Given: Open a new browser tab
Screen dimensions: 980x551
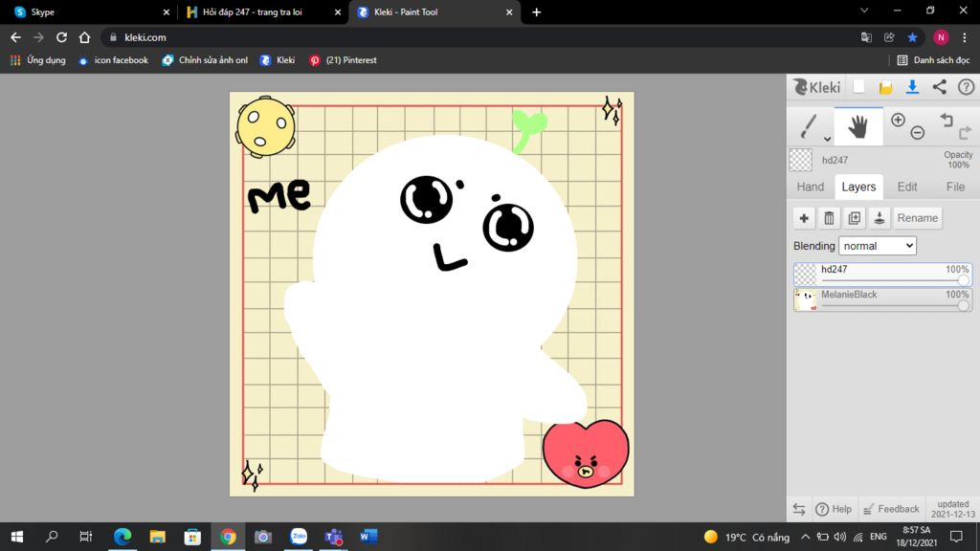Looking at the screenshot, I should [536, 11].
